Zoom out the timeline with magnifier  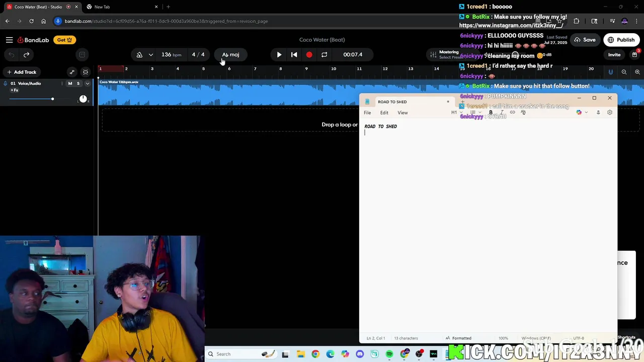[624, 72]
